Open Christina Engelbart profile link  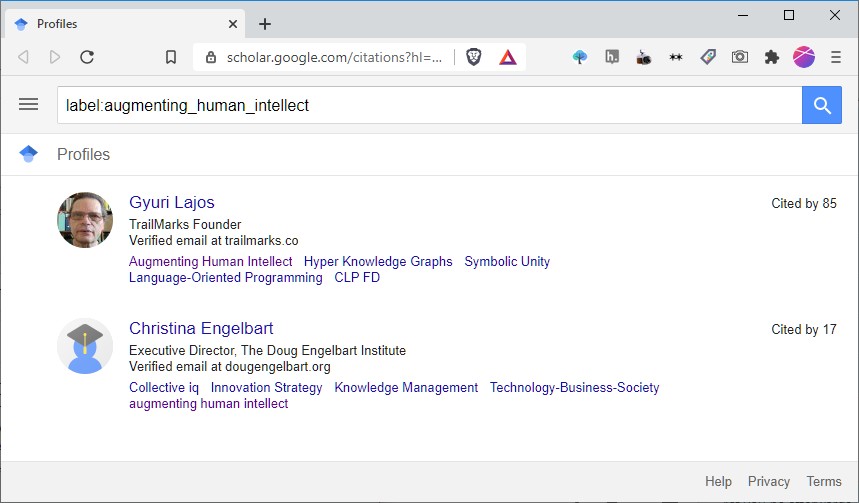point(201,328)
